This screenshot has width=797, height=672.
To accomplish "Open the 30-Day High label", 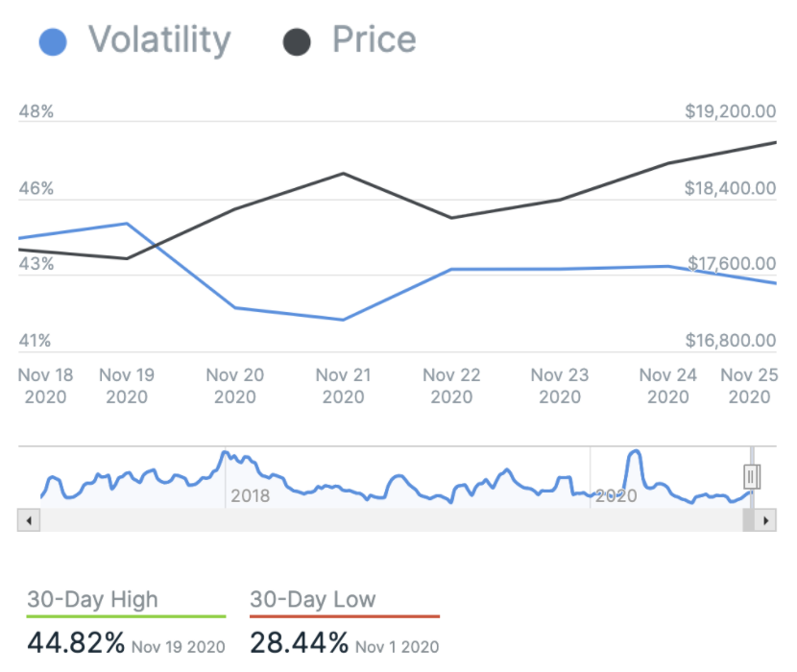I will (92, 600).
